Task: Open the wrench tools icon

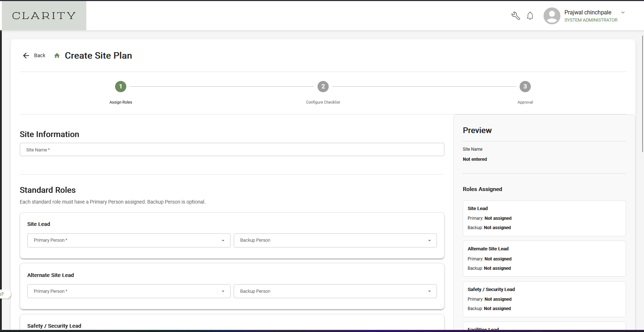Action: point(516,16)
